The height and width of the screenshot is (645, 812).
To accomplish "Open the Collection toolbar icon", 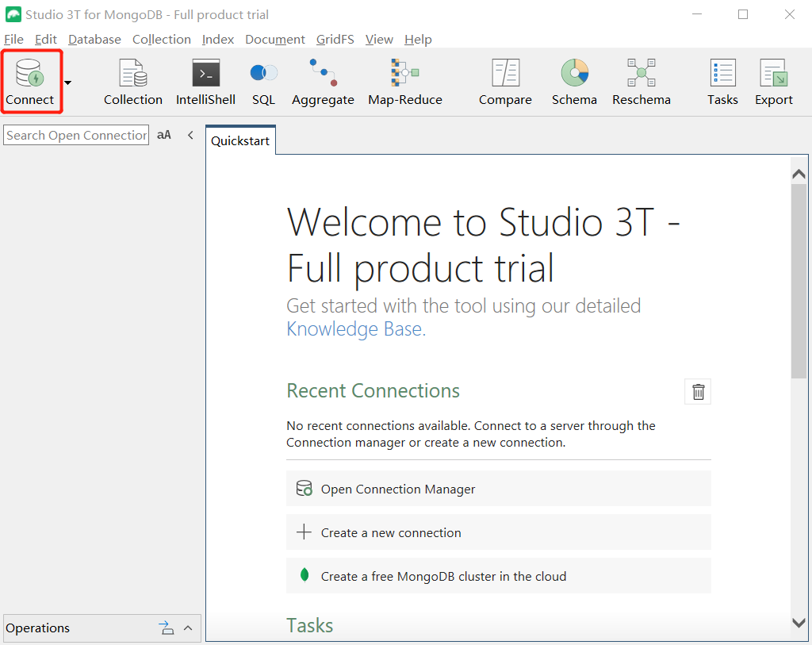I will click(x=133, y=82).
